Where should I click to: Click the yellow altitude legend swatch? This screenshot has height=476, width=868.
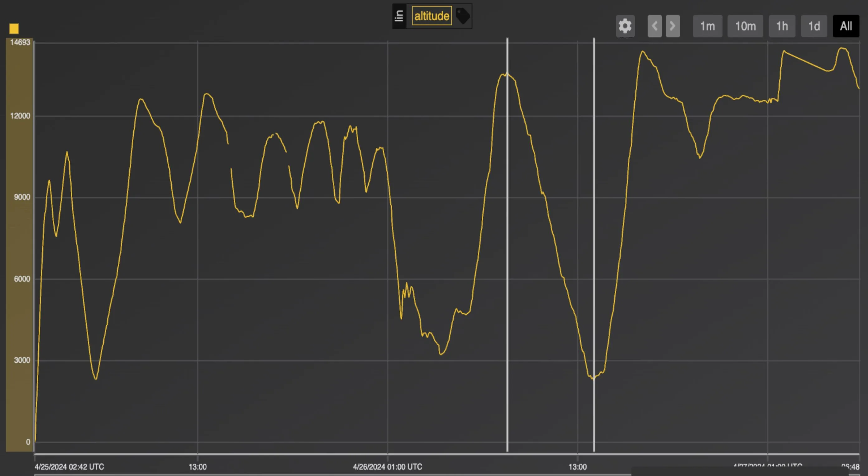click(14, 29)
